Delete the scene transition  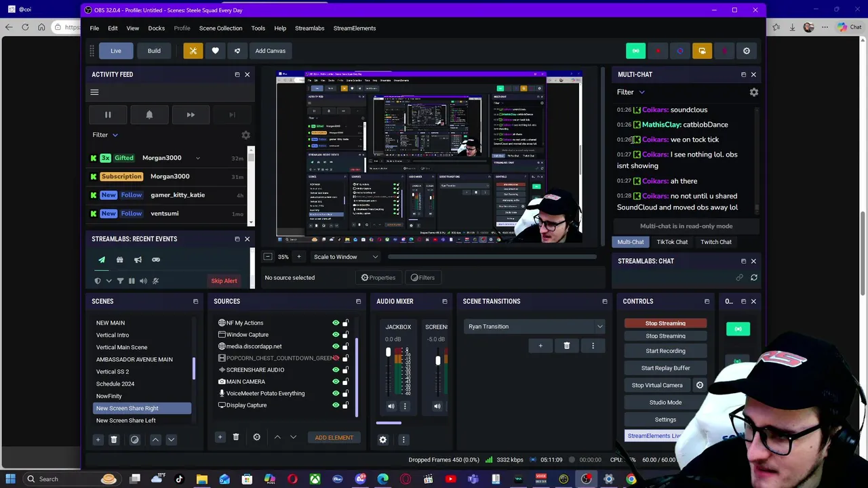click(x=567, y=346)
